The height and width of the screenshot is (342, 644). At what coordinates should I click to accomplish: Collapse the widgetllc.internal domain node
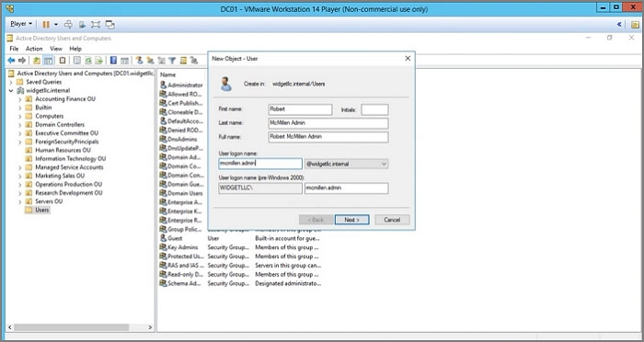[11, 91]
